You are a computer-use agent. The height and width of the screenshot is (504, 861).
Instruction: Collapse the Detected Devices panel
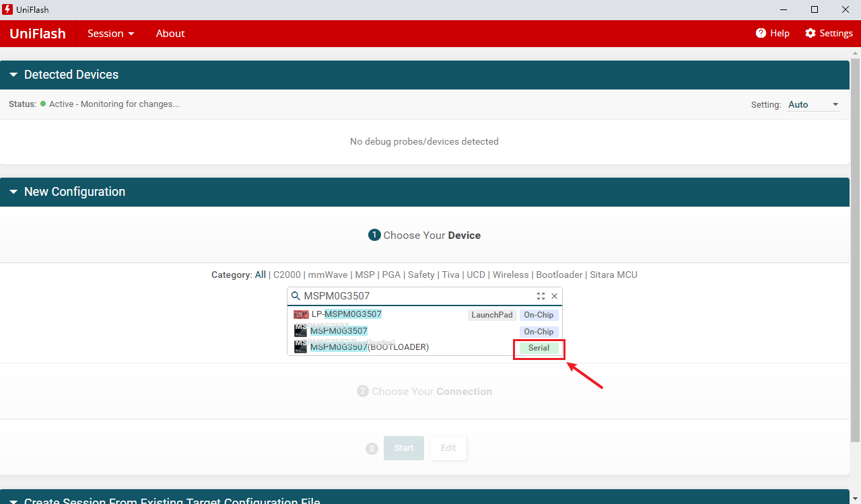coord(13,75)
